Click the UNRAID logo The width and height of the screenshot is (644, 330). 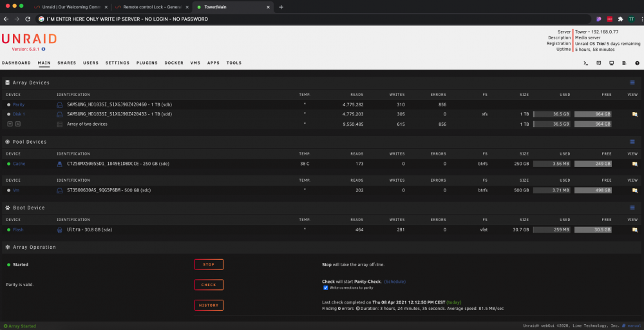pos(29,39)
